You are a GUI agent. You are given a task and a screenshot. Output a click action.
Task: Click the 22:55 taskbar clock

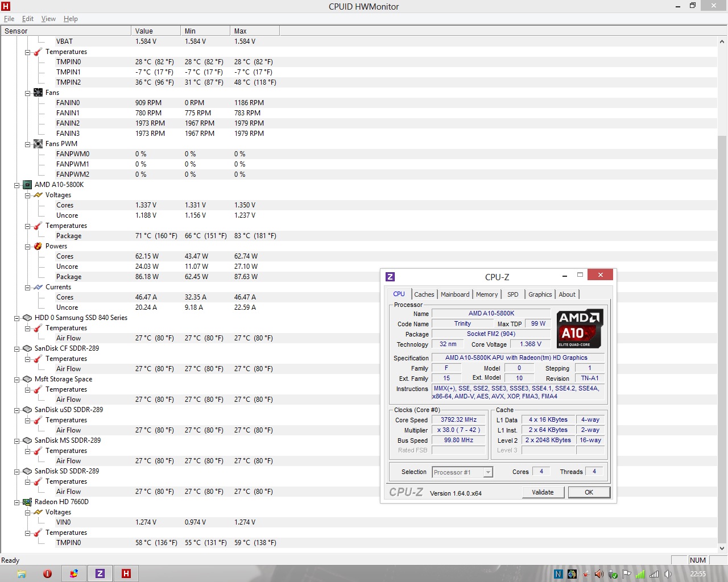(698, 574)
